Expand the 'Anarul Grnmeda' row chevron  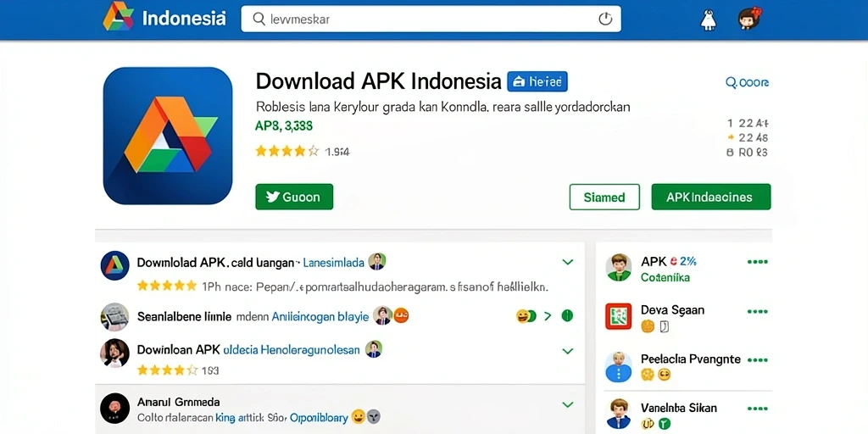pyautogui.click(x=567, y=405)
